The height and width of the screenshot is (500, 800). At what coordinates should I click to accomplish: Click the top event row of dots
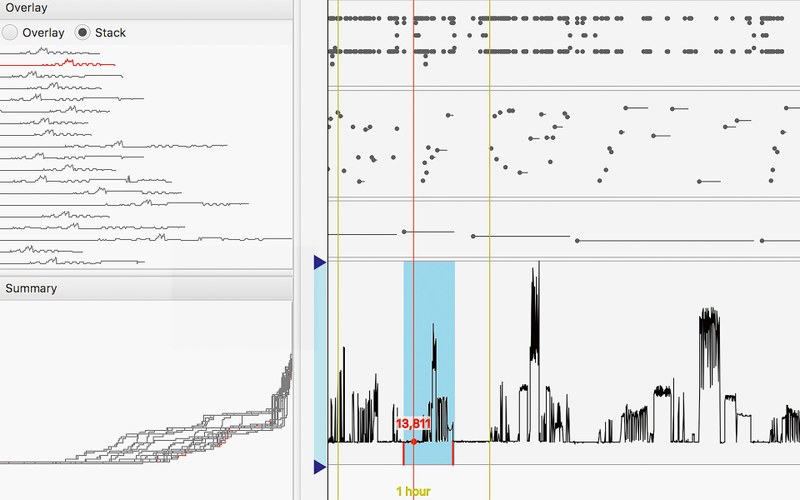click(560, 18)
